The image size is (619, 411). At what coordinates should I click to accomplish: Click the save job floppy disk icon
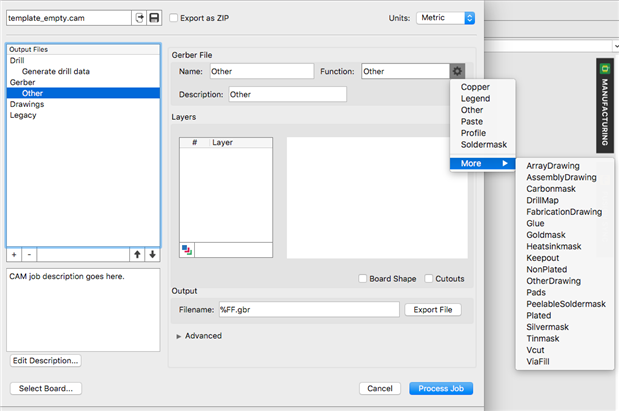154,18
